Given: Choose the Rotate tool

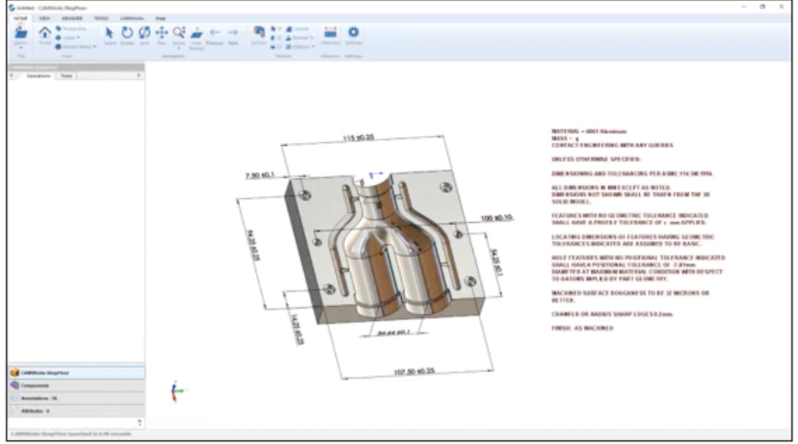Looking at the screenshot, I should click(x=127, y=33).
